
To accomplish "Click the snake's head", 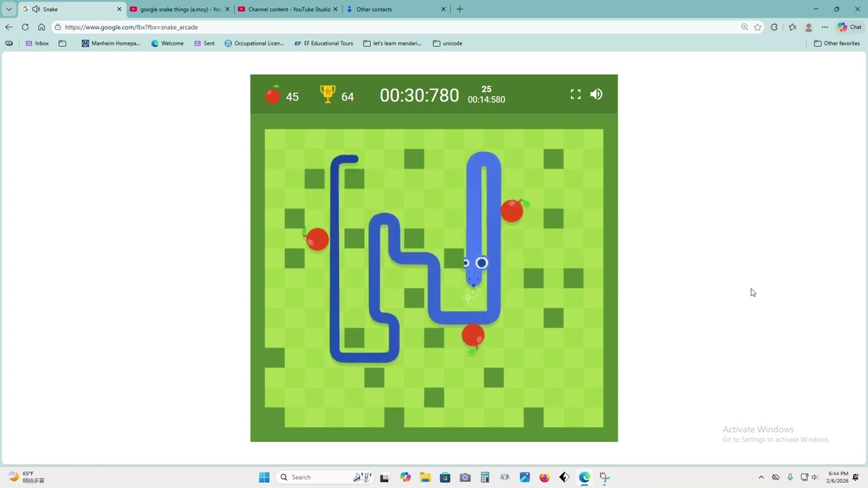I will 475,268.
